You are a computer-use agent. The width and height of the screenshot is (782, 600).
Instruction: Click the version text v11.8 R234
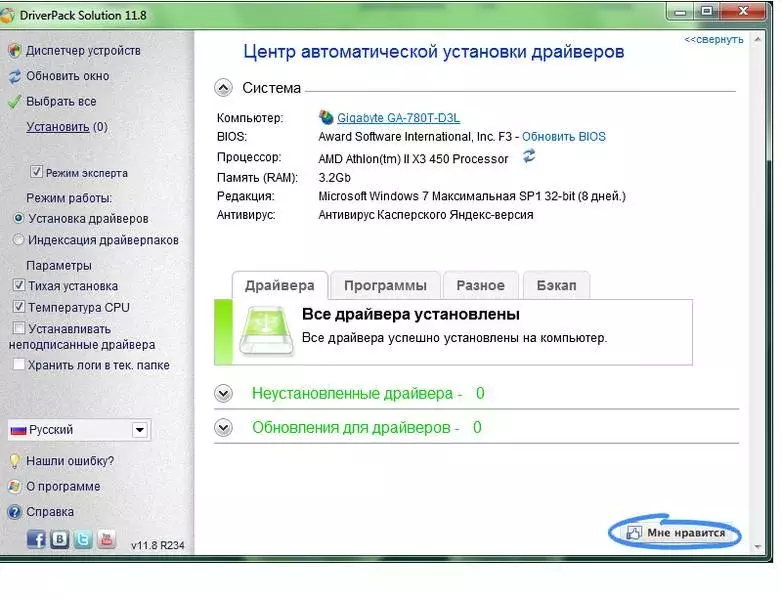pos(158,546)
